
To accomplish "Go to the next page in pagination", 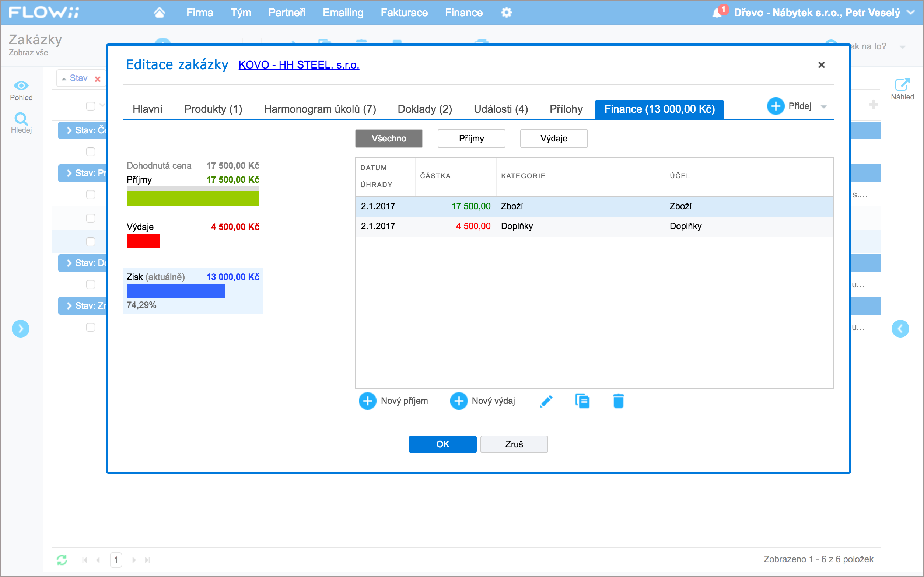I will point(134,560).
